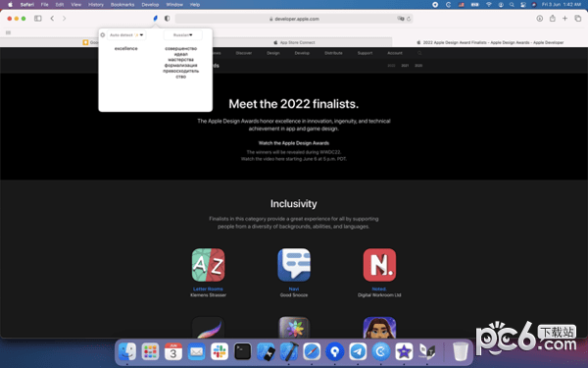Open Calendar from the Dock
Viewport: 588px width, 368px height.
(x=173, y=352)
